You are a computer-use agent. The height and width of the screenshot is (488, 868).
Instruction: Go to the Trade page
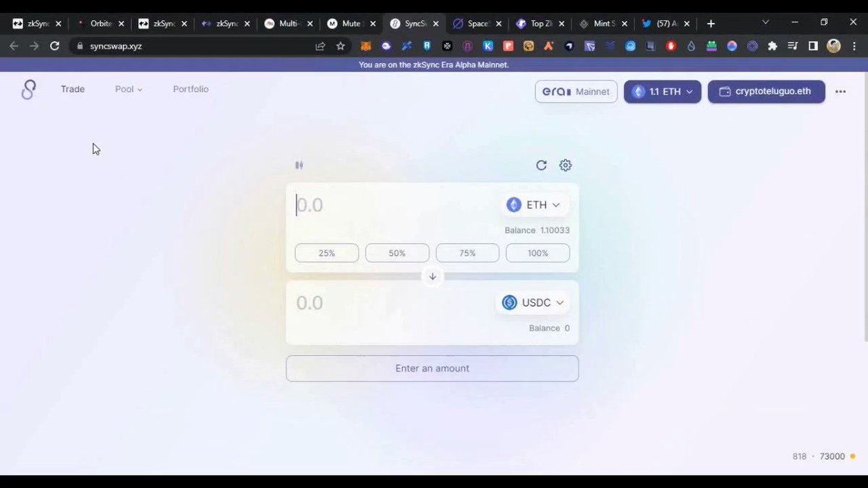click(72, 90)
